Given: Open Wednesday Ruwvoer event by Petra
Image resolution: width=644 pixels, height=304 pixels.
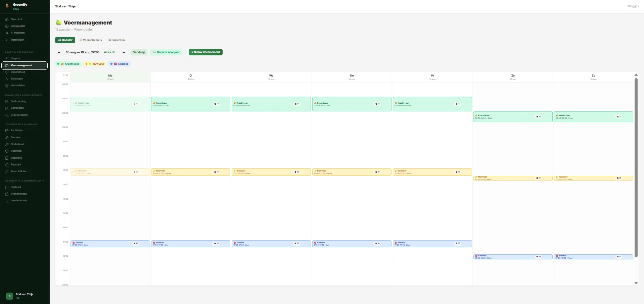Looking at the screenshot, I should (x=271, y=172).
